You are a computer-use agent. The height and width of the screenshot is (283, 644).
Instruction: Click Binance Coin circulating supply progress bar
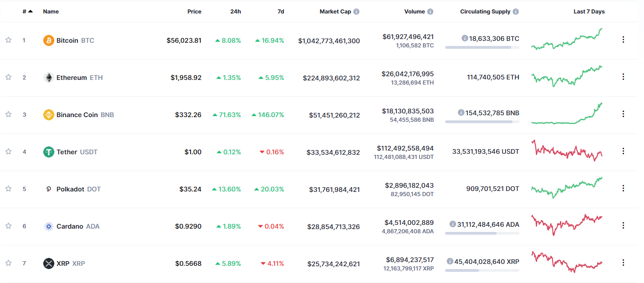[482, 121]
